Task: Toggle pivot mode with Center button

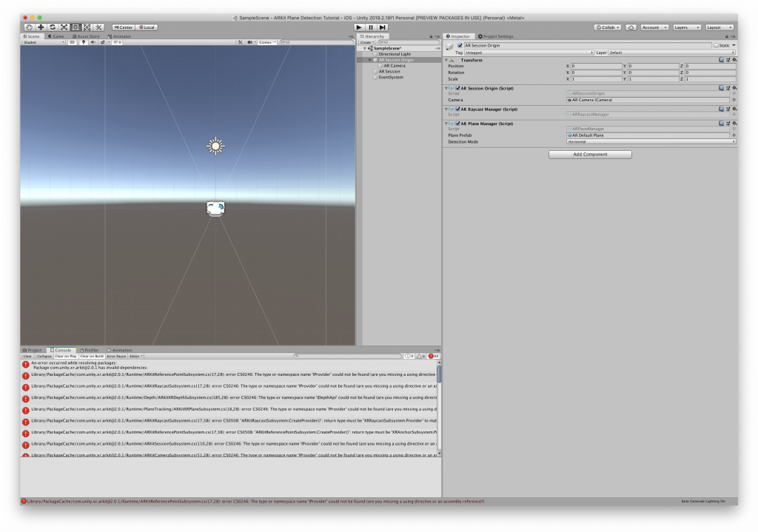Action: [124, 27]
